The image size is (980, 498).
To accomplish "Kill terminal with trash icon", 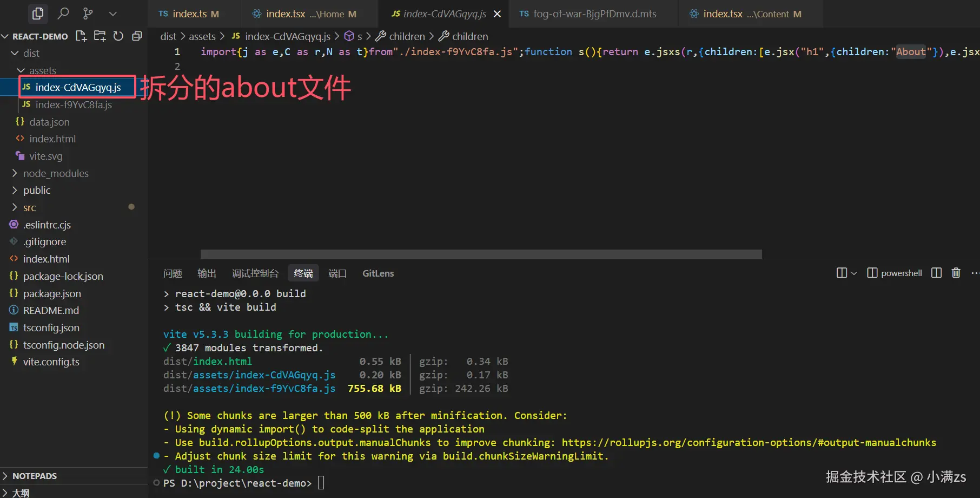I will point(956,273).
